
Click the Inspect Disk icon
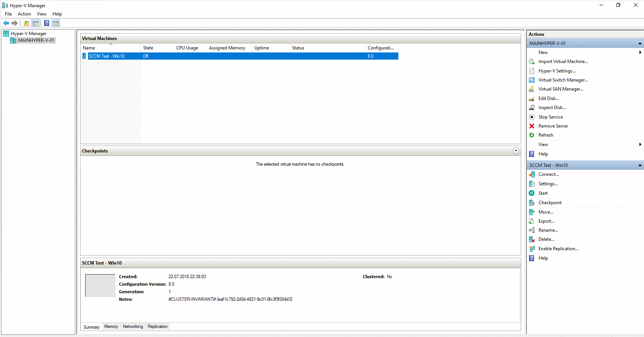tap(532, 108)
